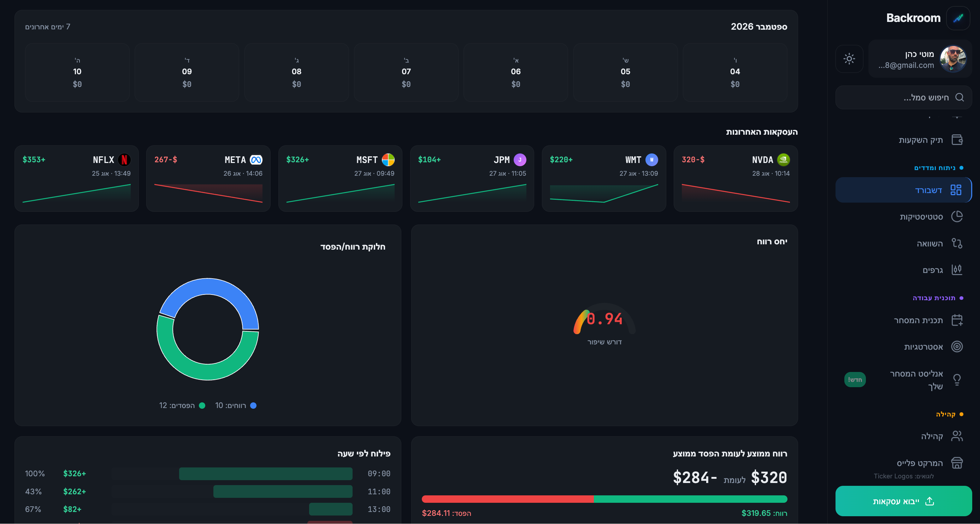Click the $262+ value at 11:00
This screenshot has width=980, height=524.
(75, 491)
